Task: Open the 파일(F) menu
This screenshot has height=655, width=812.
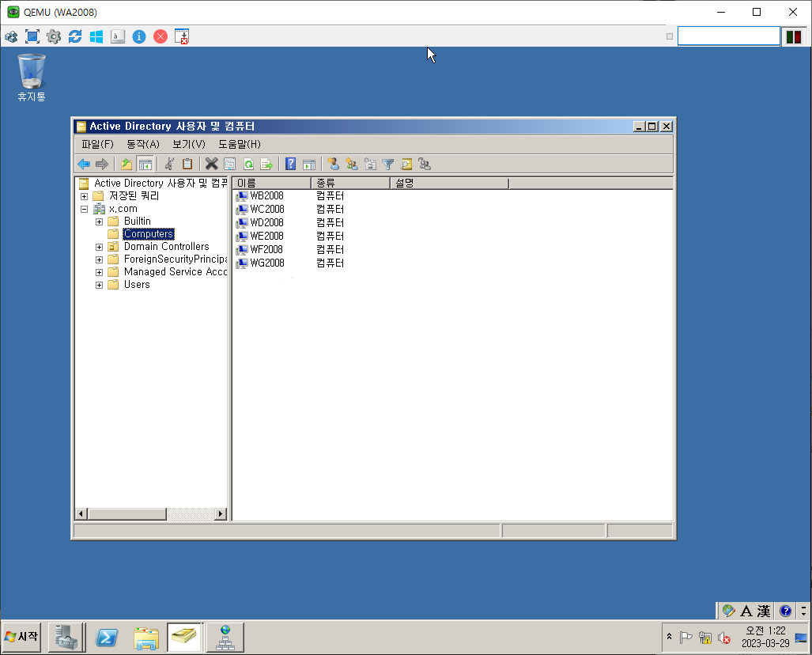Action: tap(97, 144)
